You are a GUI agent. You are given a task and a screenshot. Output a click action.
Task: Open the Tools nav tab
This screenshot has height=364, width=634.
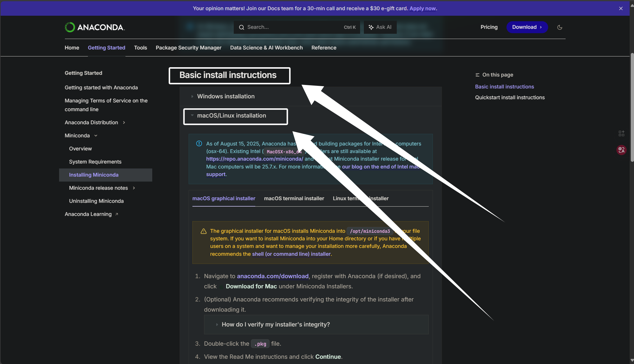click(x=141, y=48)
